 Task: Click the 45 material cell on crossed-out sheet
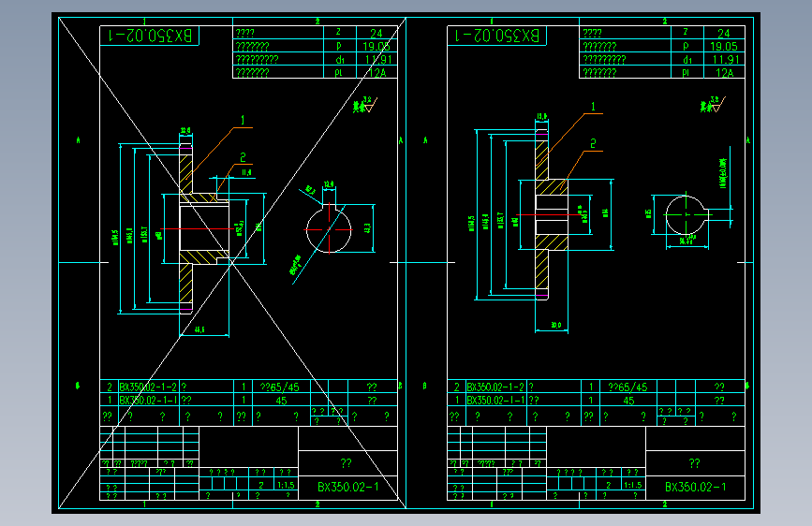281,401
